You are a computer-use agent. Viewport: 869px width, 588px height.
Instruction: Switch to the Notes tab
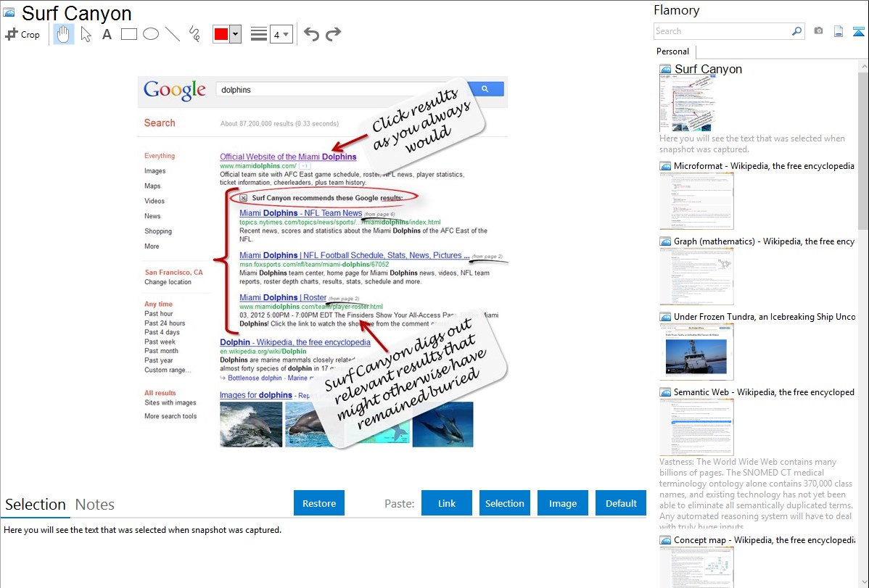click(95, 505)
